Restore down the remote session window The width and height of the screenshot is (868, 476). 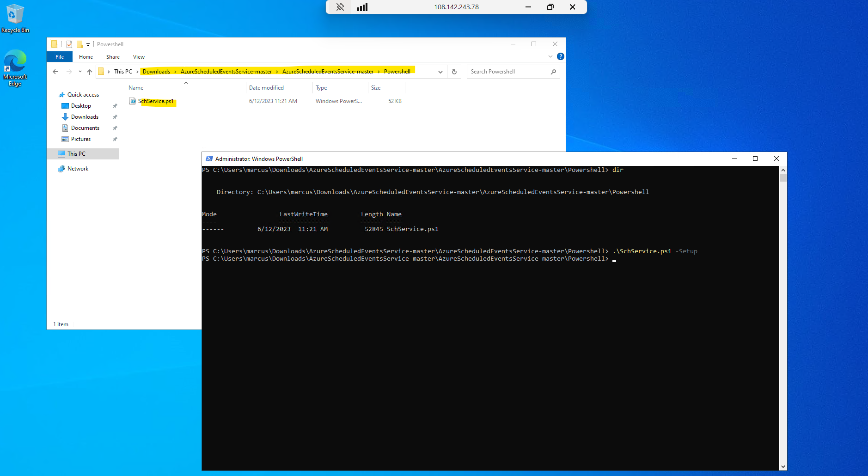pyautogui.click(x=550, y=7)
